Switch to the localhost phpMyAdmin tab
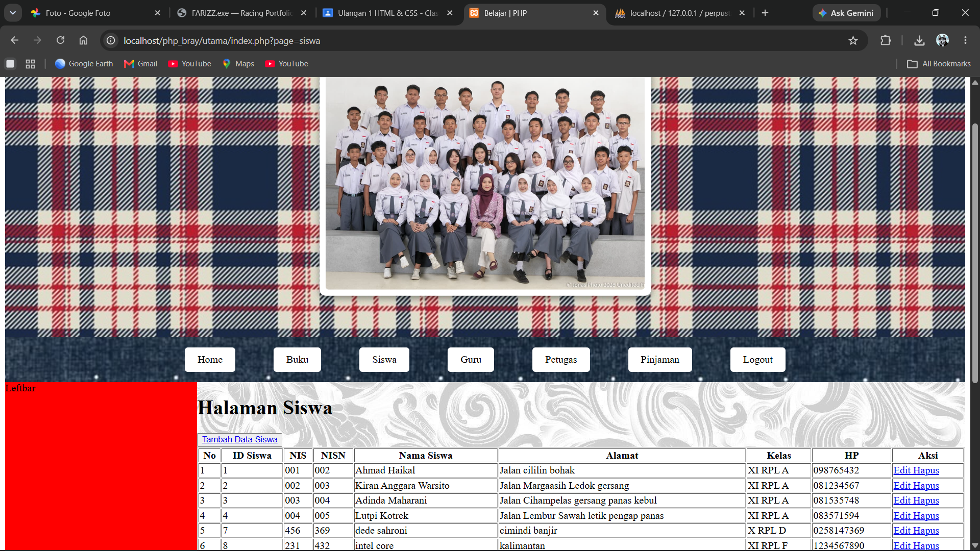 coord(679,13)
